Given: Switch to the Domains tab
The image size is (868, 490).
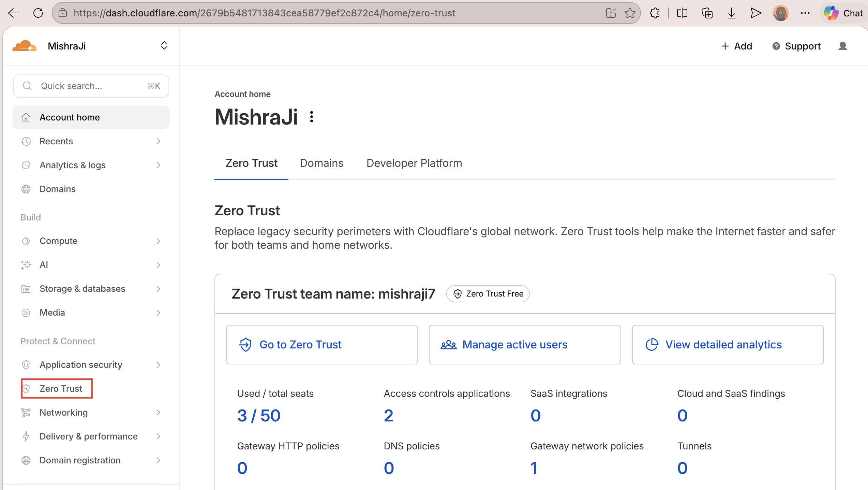Looking at the screenshot, I should pyautogui.click(x=321, y=163).
